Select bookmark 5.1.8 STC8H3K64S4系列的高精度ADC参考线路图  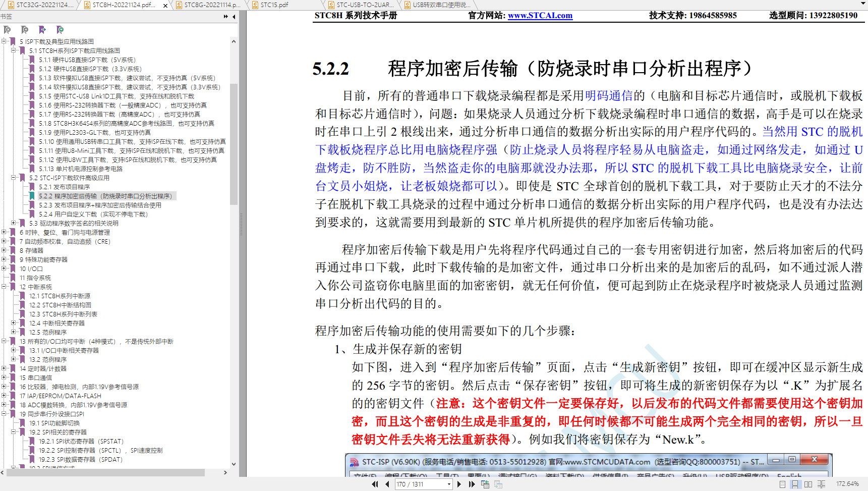(x=127, y=123)
